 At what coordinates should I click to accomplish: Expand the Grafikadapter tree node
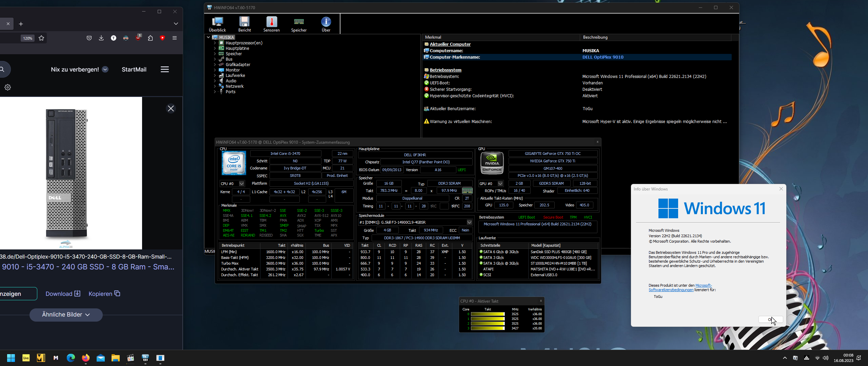click(x=215, y=65)
